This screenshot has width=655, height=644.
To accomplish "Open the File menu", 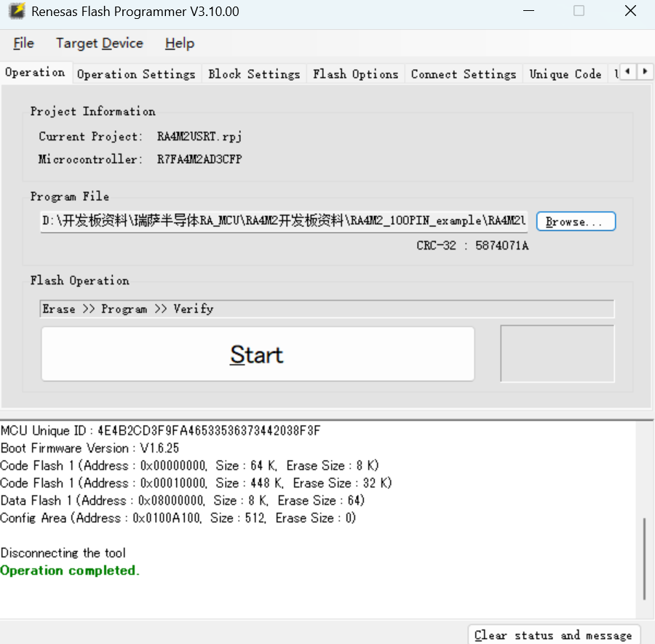I will tap(23, 43).
